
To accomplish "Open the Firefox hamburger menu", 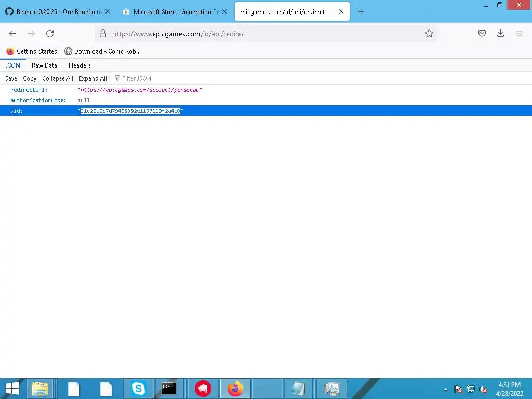I will pyautogui.click(x=520, y=33).
